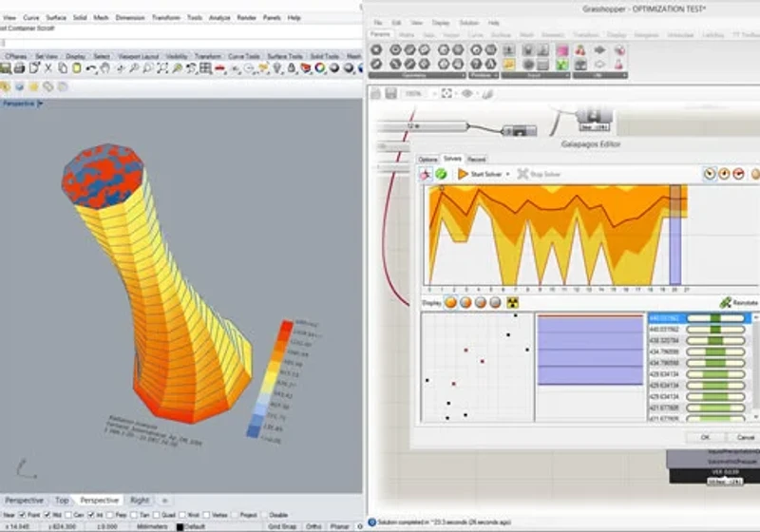Click the cherries icon in Grasshopper Util group

pyautogui.click(x=580, y=50)
